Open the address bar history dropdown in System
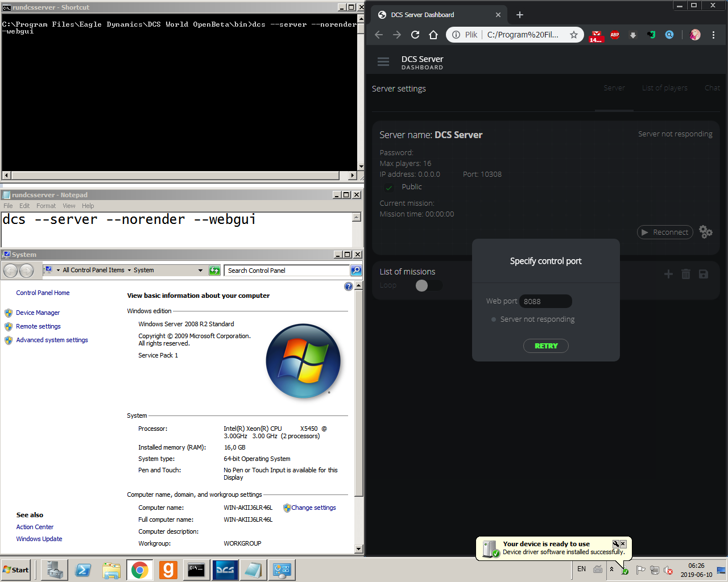This screenshot has width=728, height=582. 200,271
